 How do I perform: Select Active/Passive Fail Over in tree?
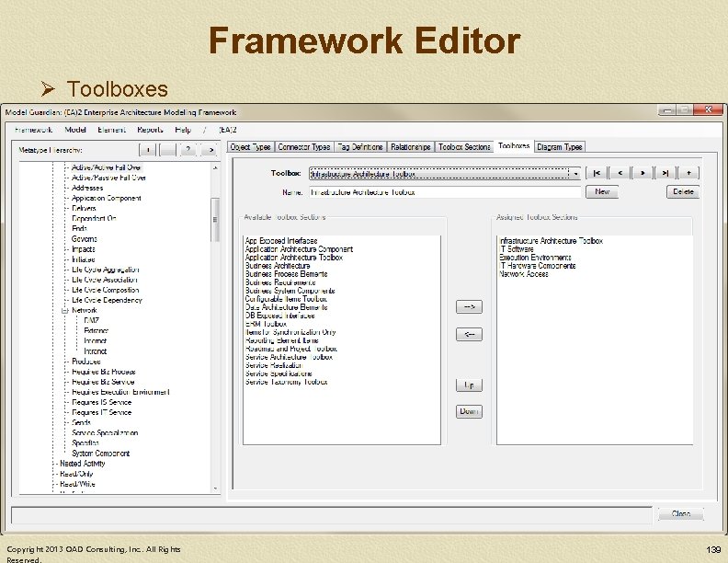click(108, 178)
